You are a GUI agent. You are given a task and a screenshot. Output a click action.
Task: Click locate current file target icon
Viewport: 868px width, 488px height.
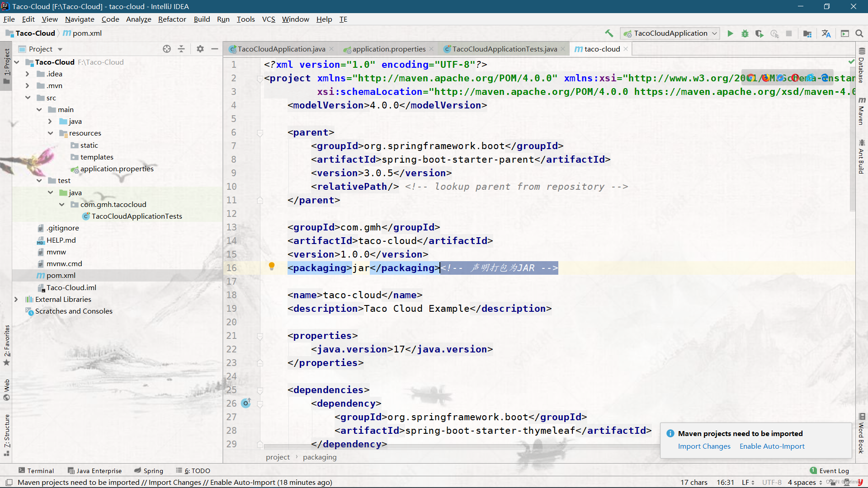pos(167,49)
